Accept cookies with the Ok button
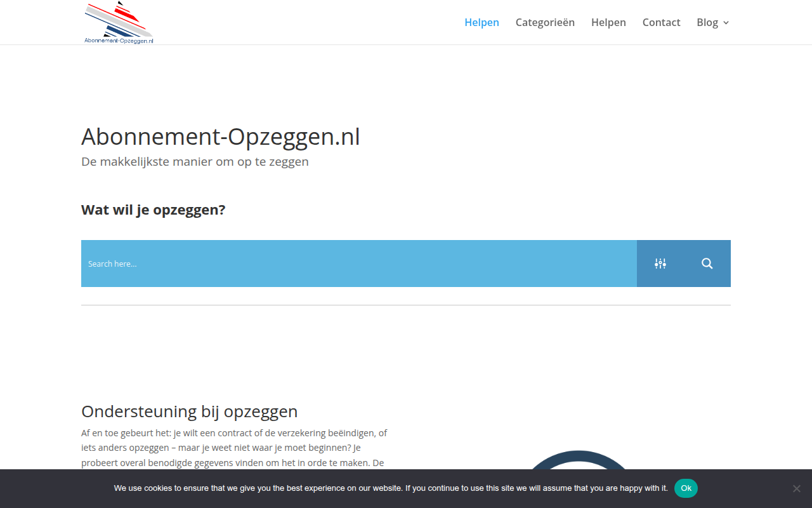812x508 pixels. [686, 488]
